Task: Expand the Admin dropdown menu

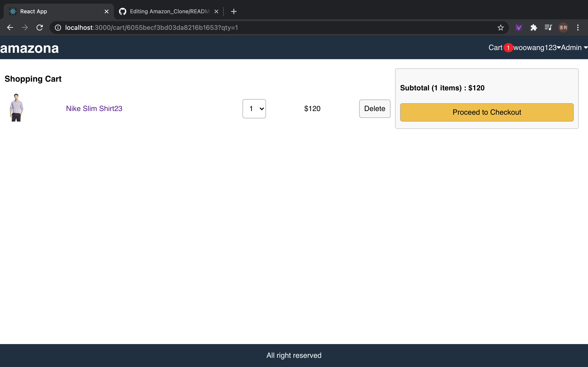Action: click(574, 47)
